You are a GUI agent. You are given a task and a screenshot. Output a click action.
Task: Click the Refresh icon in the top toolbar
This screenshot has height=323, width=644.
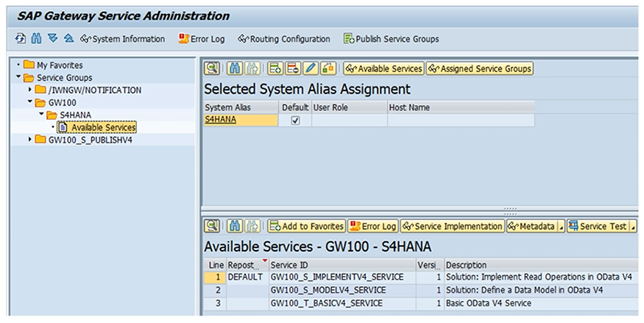pyautogui.click(x=20, y=39)
